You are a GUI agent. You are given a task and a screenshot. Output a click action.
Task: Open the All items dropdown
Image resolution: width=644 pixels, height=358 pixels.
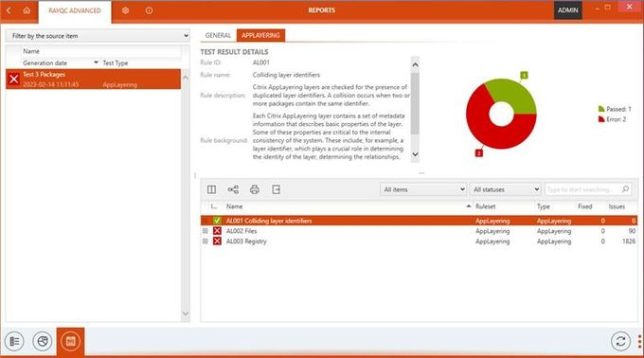point(423,189)
